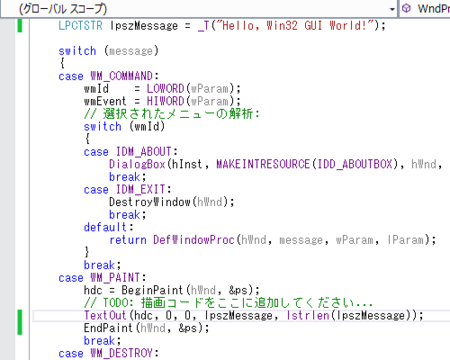Click the TextOut function name
Screen dimensions: 450x360
[x=105, y=315]
